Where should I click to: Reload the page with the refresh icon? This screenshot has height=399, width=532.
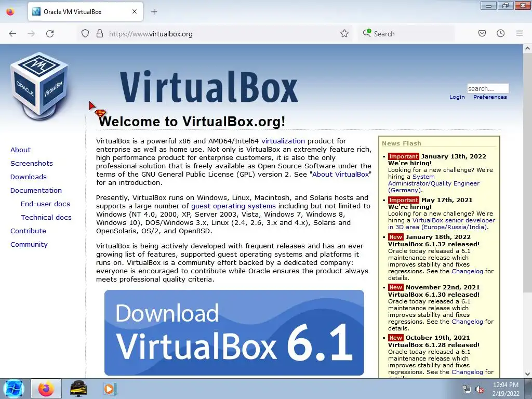click(x=50, y=34)
